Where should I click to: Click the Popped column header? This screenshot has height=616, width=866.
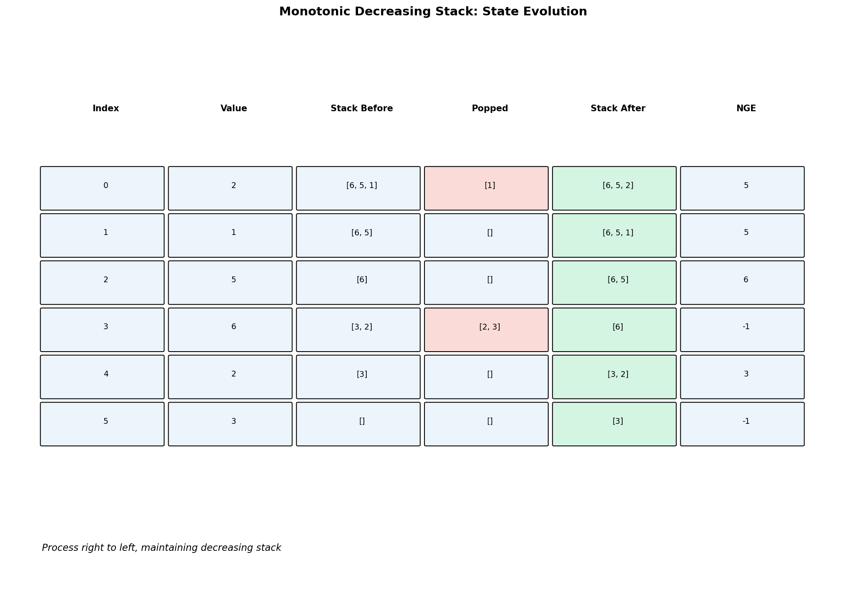point(490,109)
